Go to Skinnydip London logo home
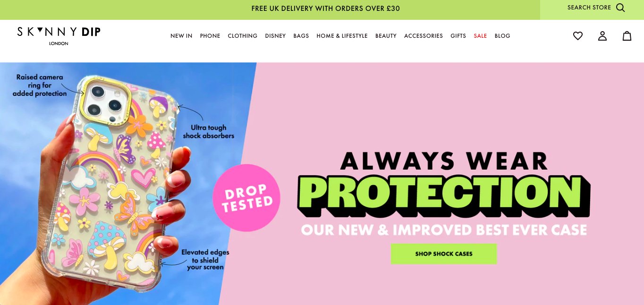This screenshot has width=644, height=305. coord(59,36)
